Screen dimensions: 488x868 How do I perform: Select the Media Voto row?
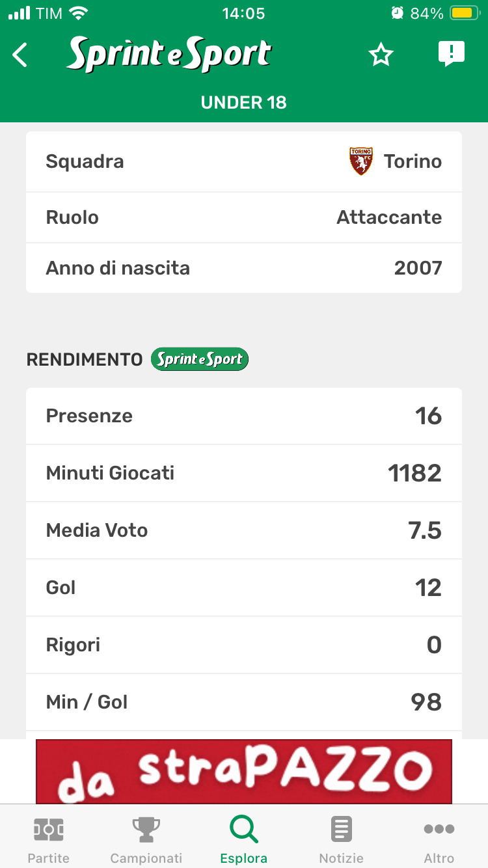244,530
